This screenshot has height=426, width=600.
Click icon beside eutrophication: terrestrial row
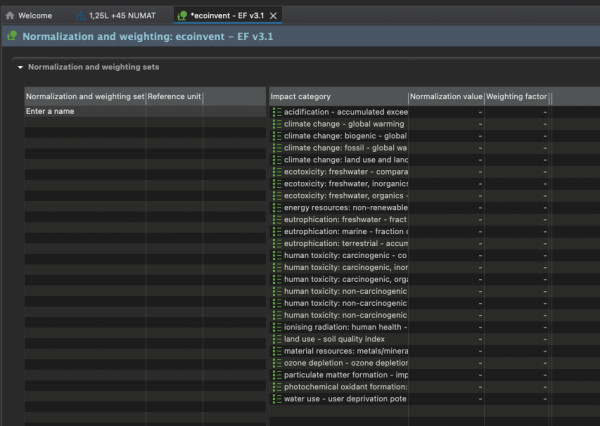tap(277, 243)
